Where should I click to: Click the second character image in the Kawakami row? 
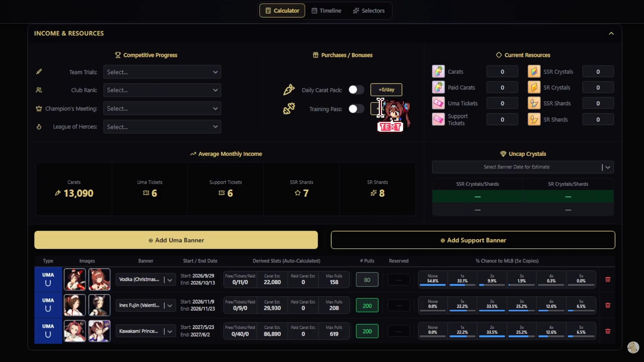click(99, 331)
